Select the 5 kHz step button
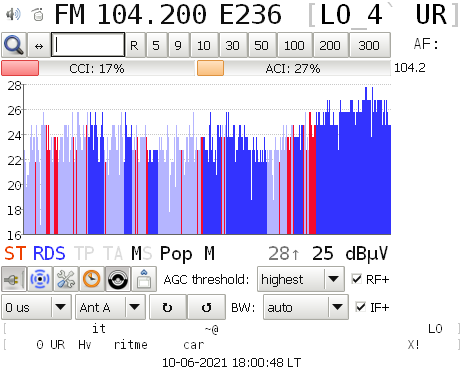This screenshot has height=371, width=463. coord(156,45)
